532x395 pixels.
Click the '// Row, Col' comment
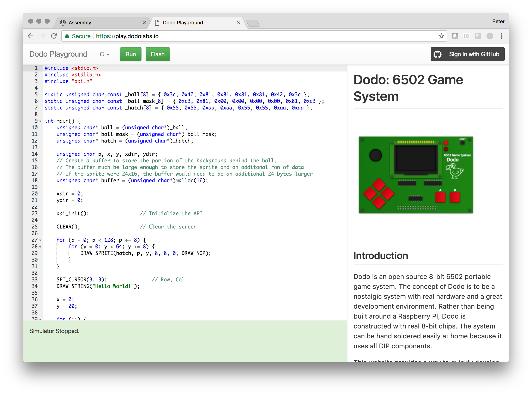pyautogui.click(x=168, y=280)
